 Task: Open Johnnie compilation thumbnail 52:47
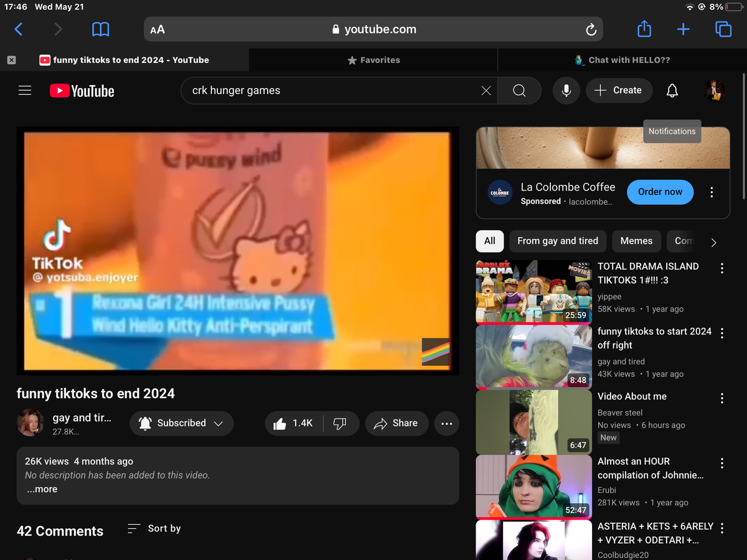pos(534,487)
